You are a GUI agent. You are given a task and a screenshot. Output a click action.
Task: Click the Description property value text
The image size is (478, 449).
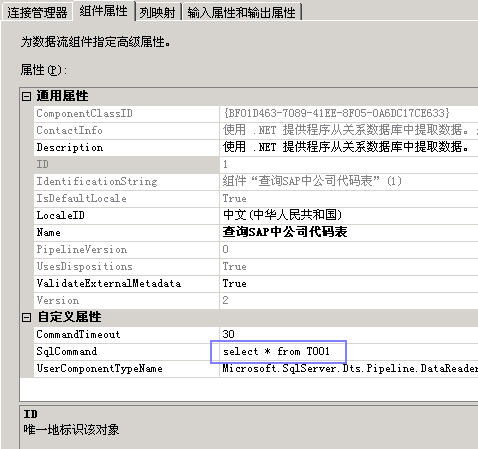click(x=346, y=147)
